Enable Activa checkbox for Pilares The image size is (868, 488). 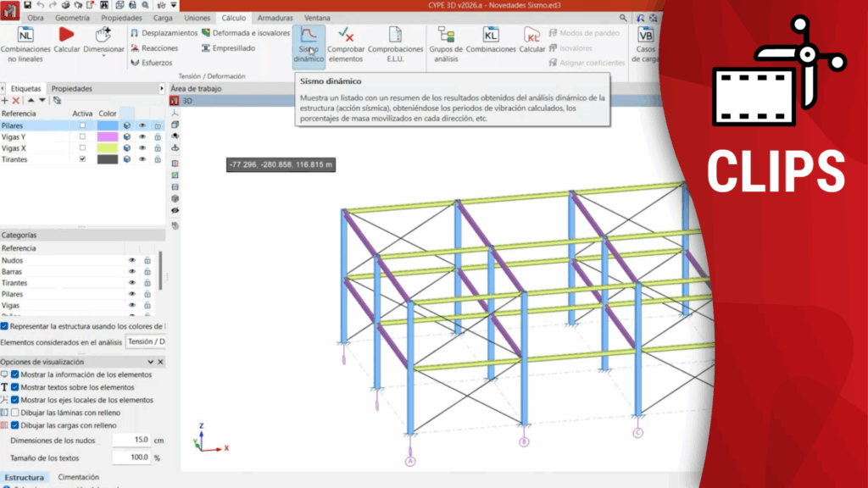tap(82, 125)
